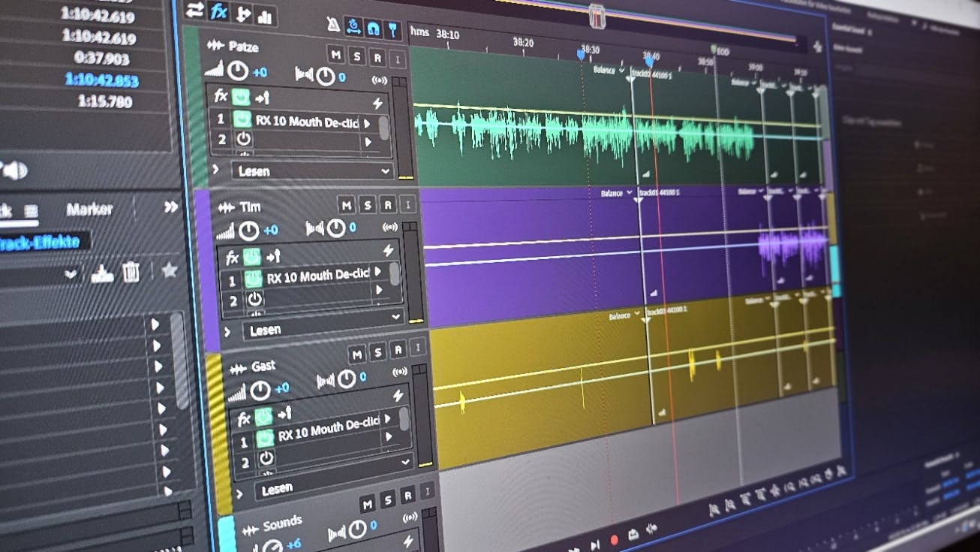Toggle Tim track fx rack power
The width and height of the screenshot is (980, 552).
point(251,257)
